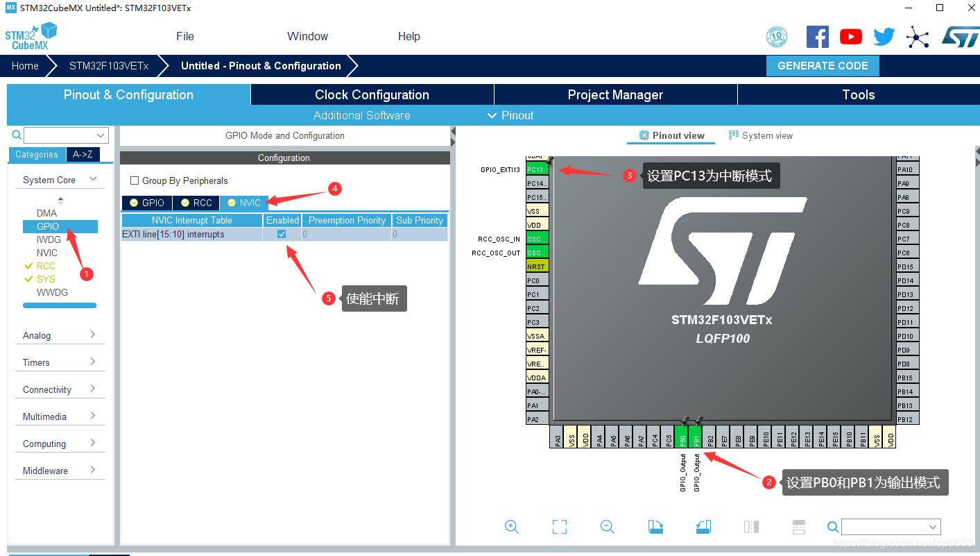Image resolution: width=980 pixels, height=556 pixels.
Task: Switch to System view
Action: click(761, 135)
